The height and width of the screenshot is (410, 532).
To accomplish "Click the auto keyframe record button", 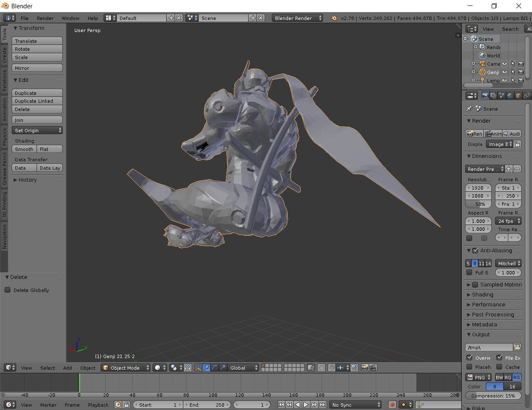I will tap(392, 405).
